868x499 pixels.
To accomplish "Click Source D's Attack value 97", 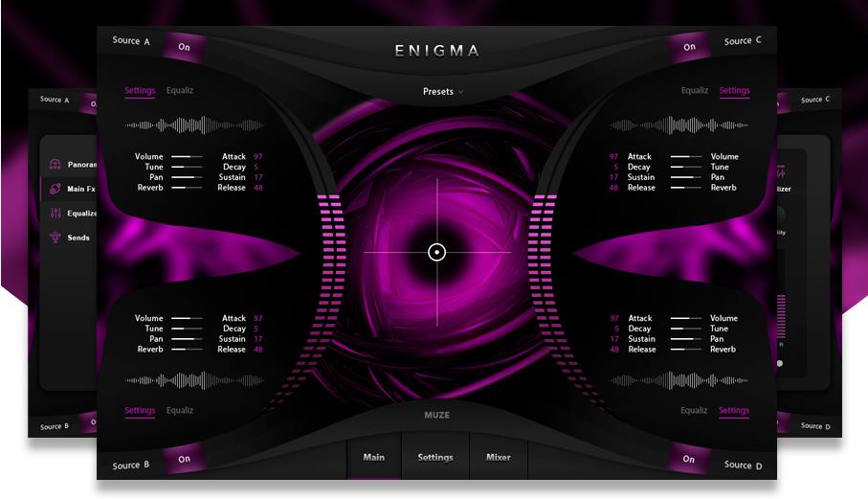I will pos(613,318).
